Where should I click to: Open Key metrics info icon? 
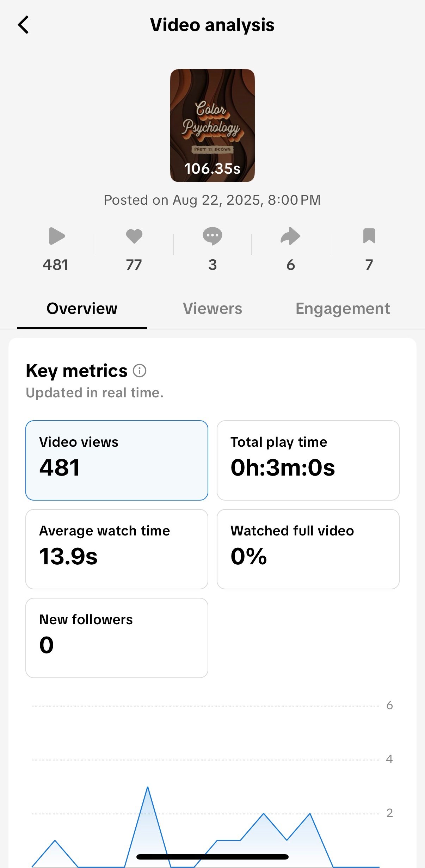click(140, 371)
